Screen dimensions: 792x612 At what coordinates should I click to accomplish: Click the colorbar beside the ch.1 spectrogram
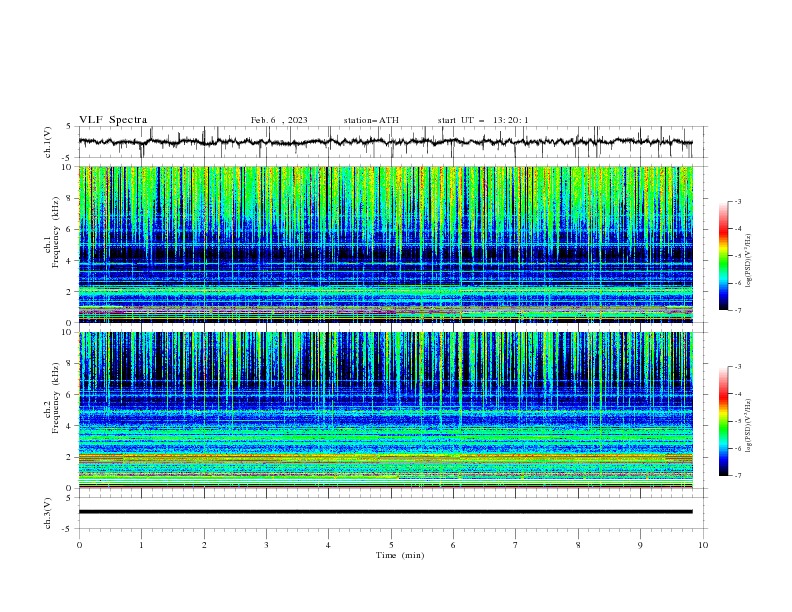723,256
